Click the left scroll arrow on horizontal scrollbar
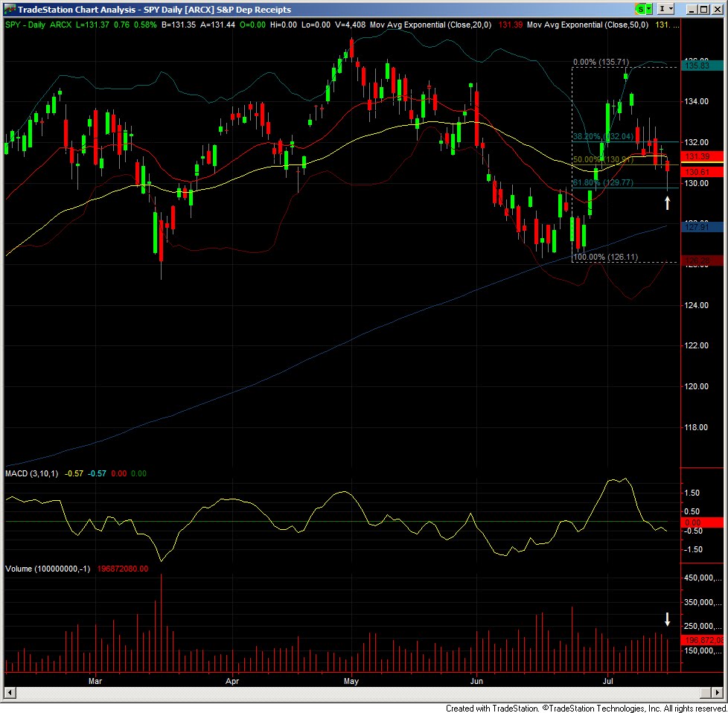This screenshot has width=728, height=713. (x=9, y=693)
